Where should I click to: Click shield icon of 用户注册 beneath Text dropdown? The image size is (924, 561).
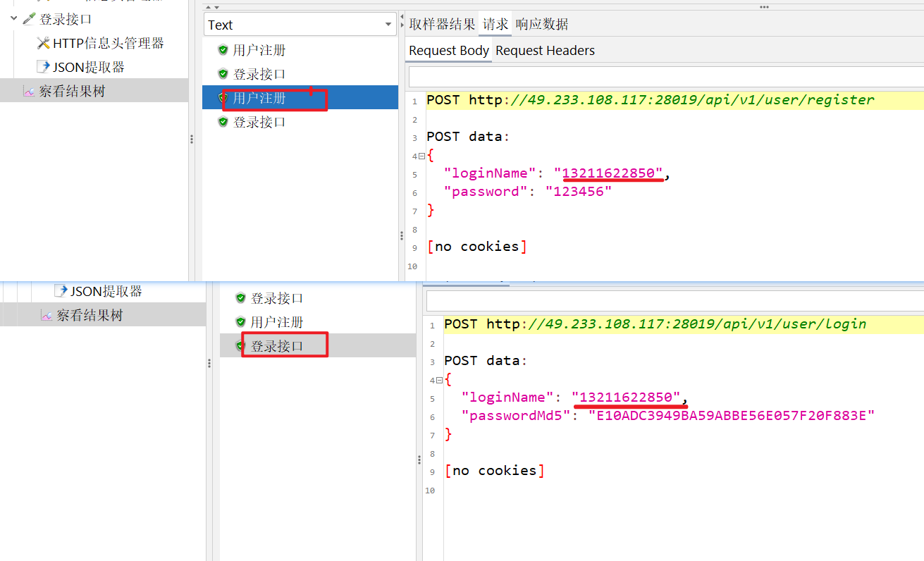[x=223, y=50]
